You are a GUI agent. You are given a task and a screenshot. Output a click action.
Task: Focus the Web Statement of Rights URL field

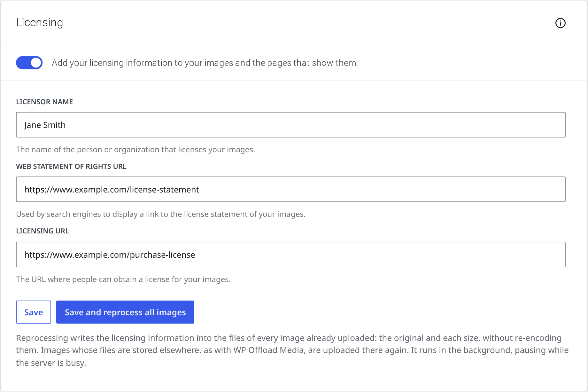(290, 189)
